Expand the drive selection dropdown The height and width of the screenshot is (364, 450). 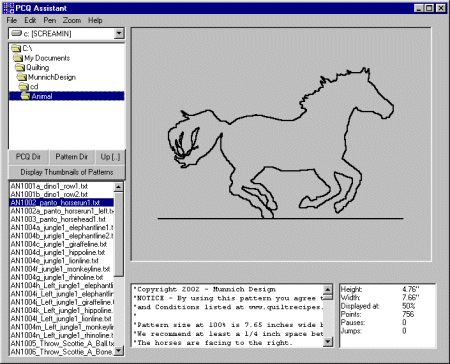119,33
